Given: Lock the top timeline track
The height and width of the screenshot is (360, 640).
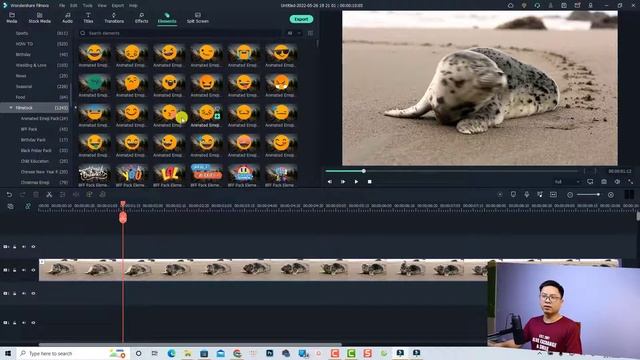Looking at the screenshot, I should 15,247.
